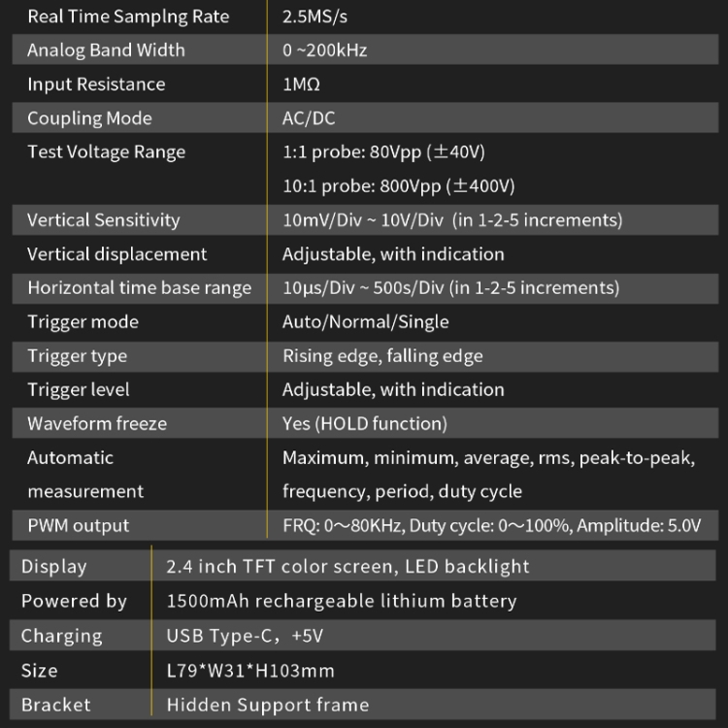Select the Yes (HOLD function) value
The width and height of the screenshot is (728, 728).
tap(364, 424)
